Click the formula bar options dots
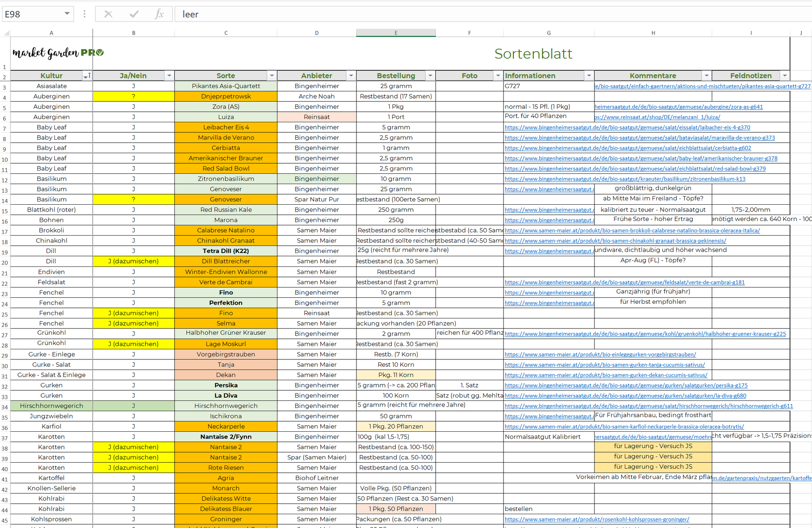 (x=84, y=14)
